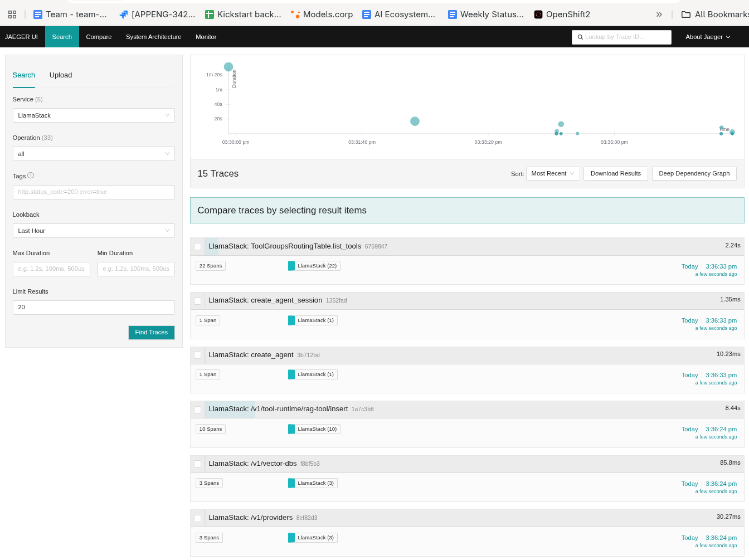Open the apps grid icon in bookmarks bar
Screen dimensions: 749x560
click(12, 14)
